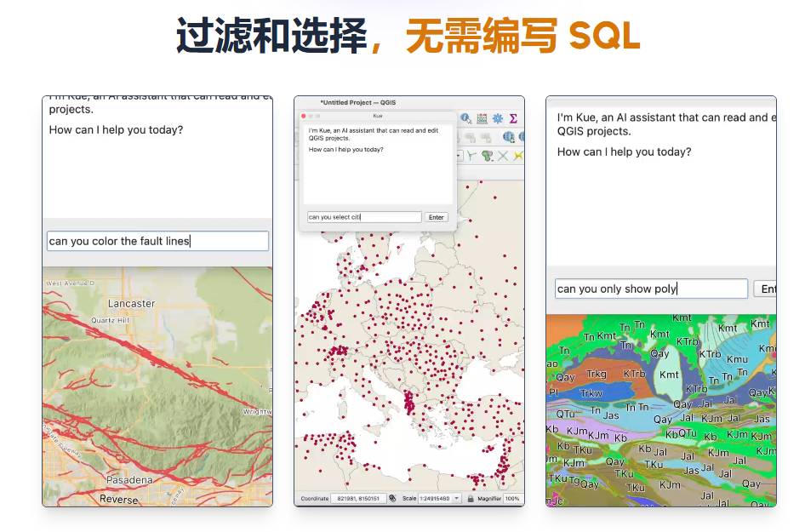Click the 'How can I help you today?' text, left panel
The height and width of the screenshot is (532, 805).
[116, 130]
